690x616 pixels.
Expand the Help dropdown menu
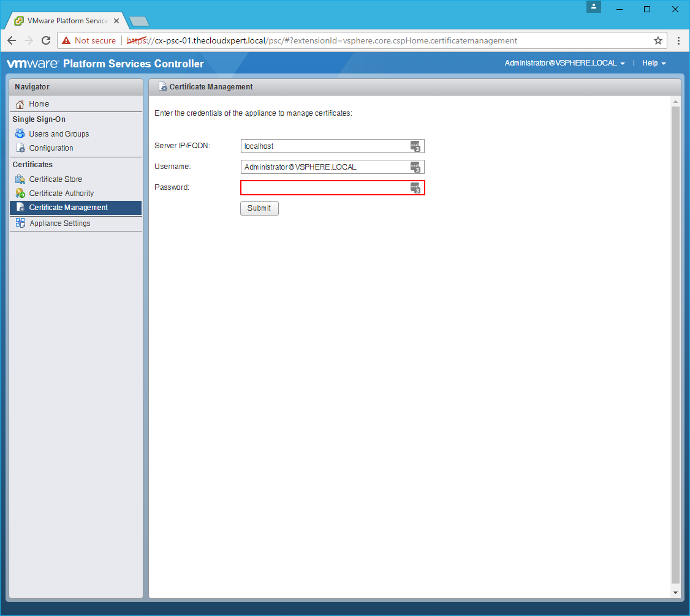[654, 63]
